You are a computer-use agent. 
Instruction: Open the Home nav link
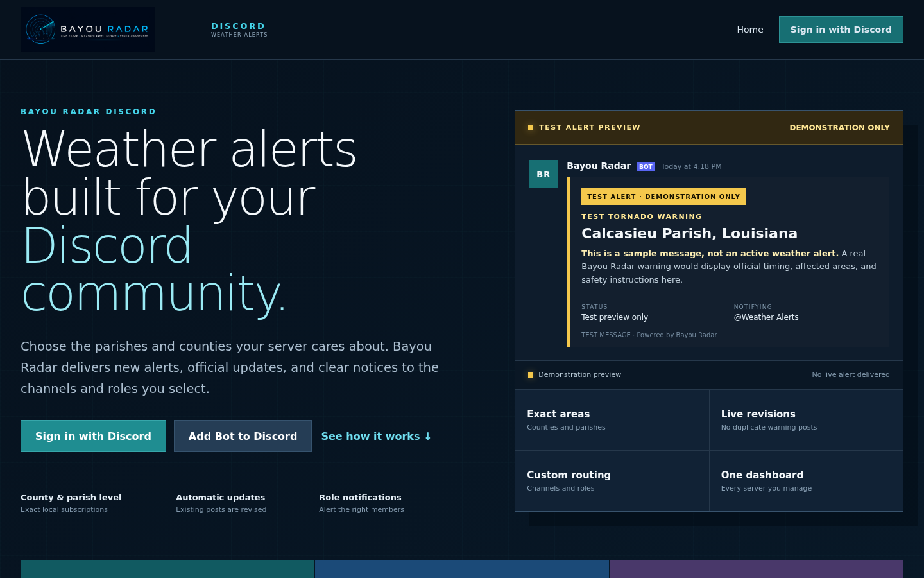(x=750, y=30)
